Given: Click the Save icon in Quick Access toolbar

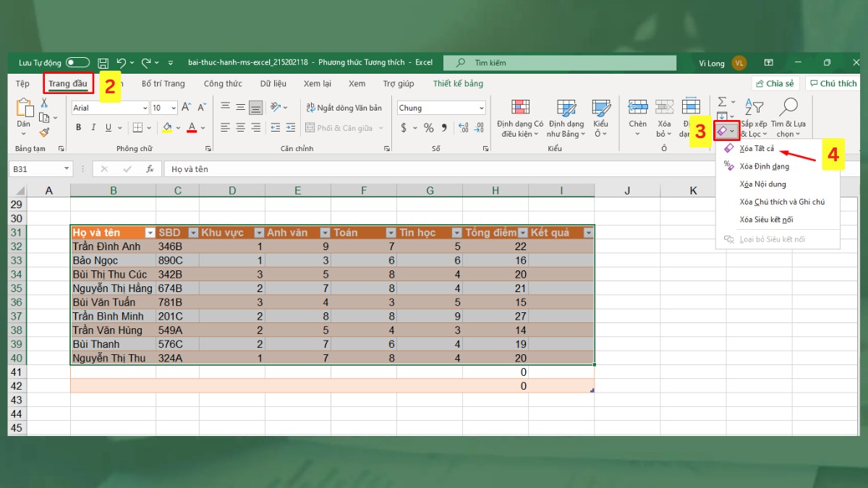Looking at the screenshot, I should point(105,62).
